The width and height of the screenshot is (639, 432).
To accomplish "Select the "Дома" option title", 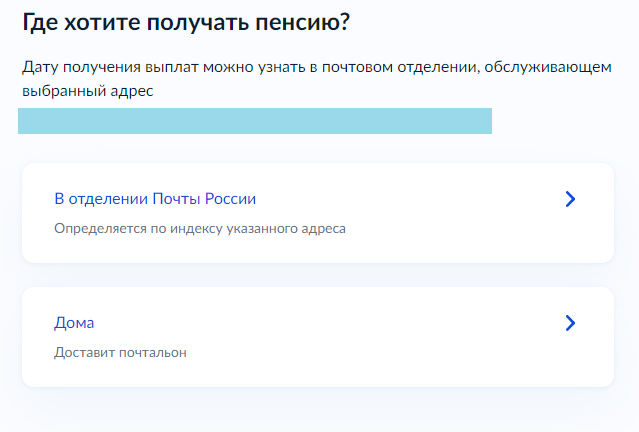I will [74, 323].
